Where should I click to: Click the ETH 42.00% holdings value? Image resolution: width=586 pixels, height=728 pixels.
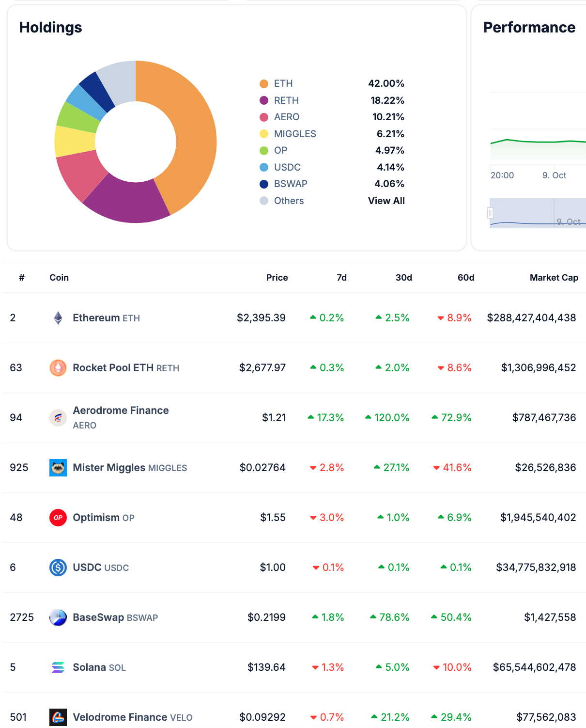click(386, 84)
